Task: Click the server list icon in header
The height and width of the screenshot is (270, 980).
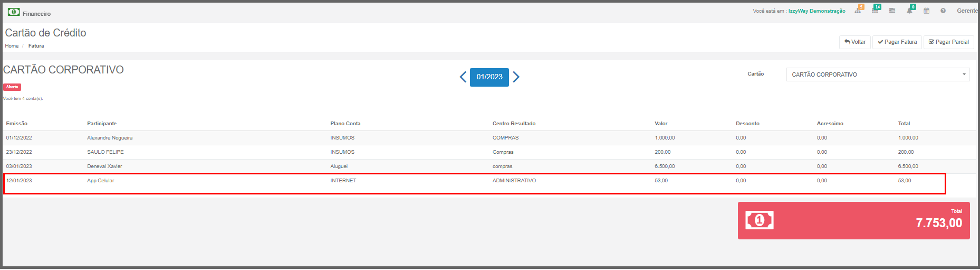Action: click(892, 11)
